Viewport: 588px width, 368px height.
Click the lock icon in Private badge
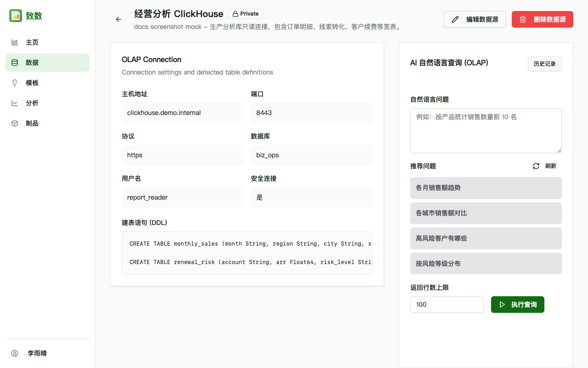[x=235, y=14]
